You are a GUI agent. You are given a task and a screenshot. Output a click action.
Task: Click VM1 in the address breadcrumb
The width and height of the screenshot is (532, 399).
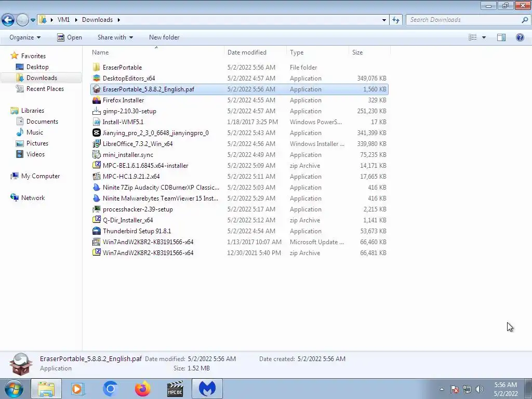click(63, 20)
